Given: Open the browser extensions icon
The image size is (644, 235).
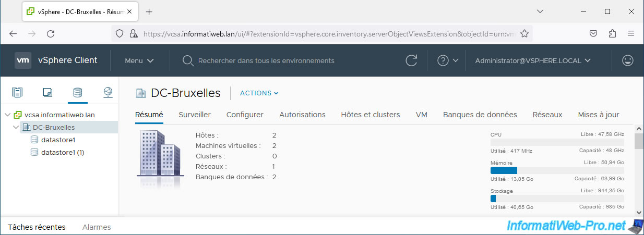Looking at the screenshot, I should 612,33.
